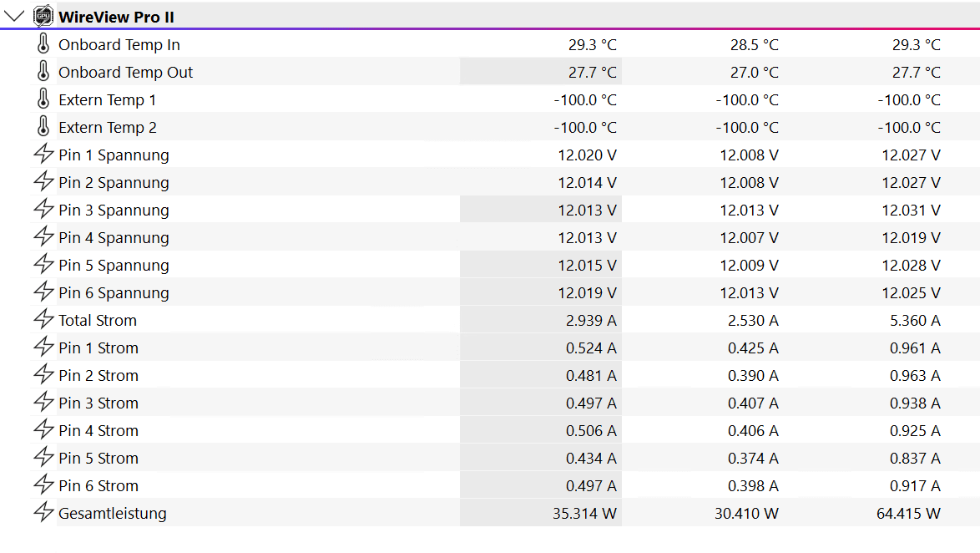Image resolution: width=980 pixels, height=553 pixels.
Task: Click the Pin 6 Spannung label
Action: (114, 292)
